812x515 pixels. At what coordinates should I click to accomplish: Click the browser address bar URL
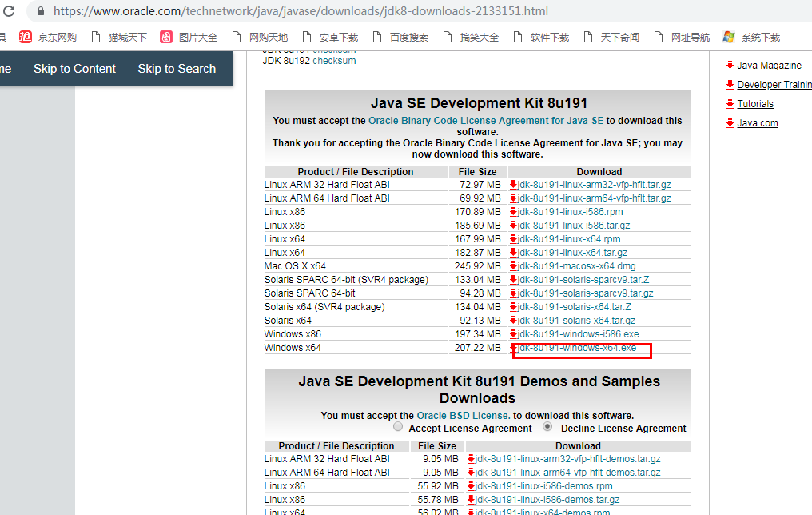[301, 11]
